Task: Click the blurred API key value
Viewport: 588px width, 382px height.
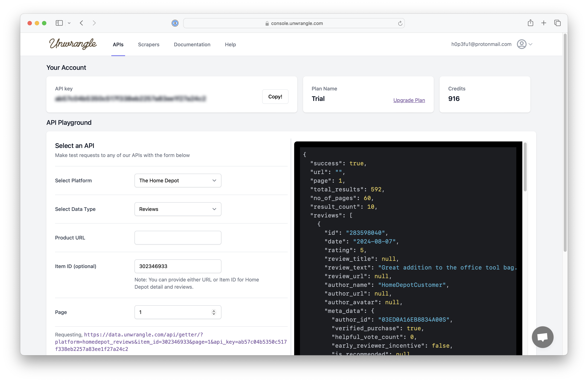Action: [130, 99]
